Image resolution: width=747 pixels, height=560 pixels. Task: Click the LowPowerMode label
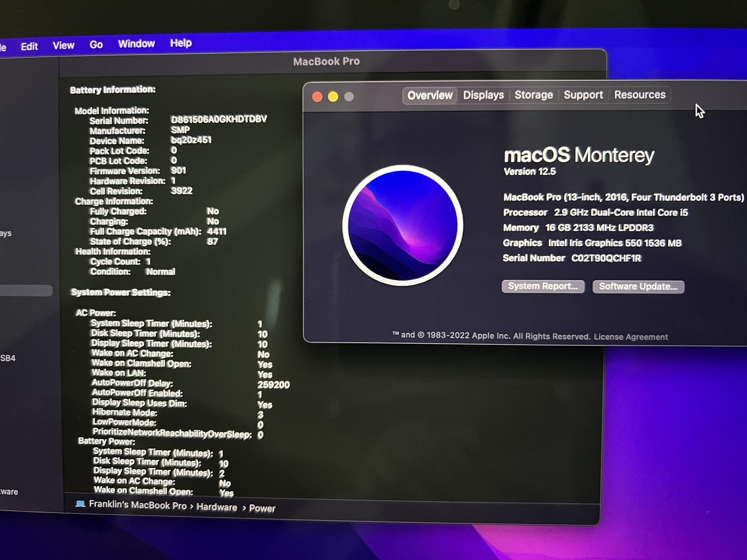[124, 422]
